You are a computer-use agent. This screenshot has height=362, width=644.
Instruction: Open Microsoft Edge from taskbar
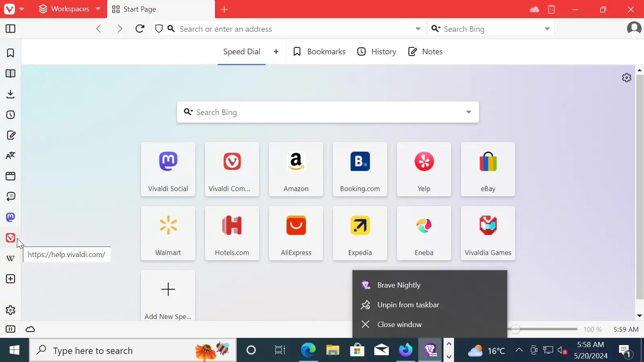[308, 350]
